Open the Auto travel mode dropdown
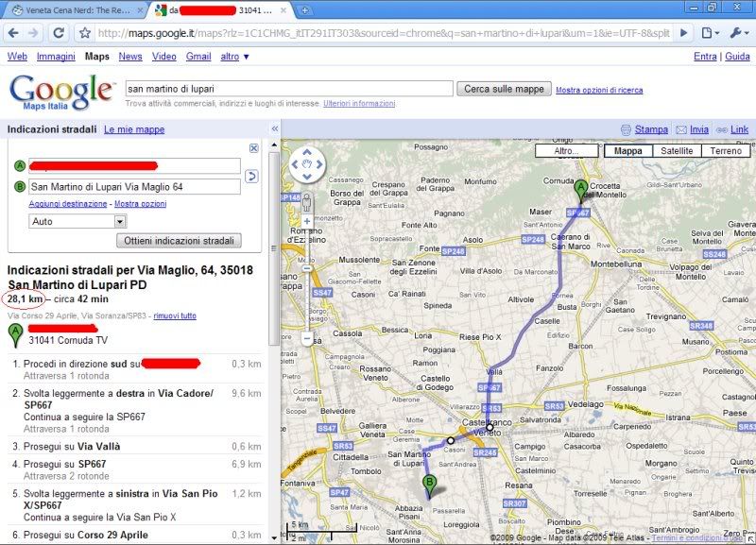Screen dimensions: 756x545 [x=77, y=221]
